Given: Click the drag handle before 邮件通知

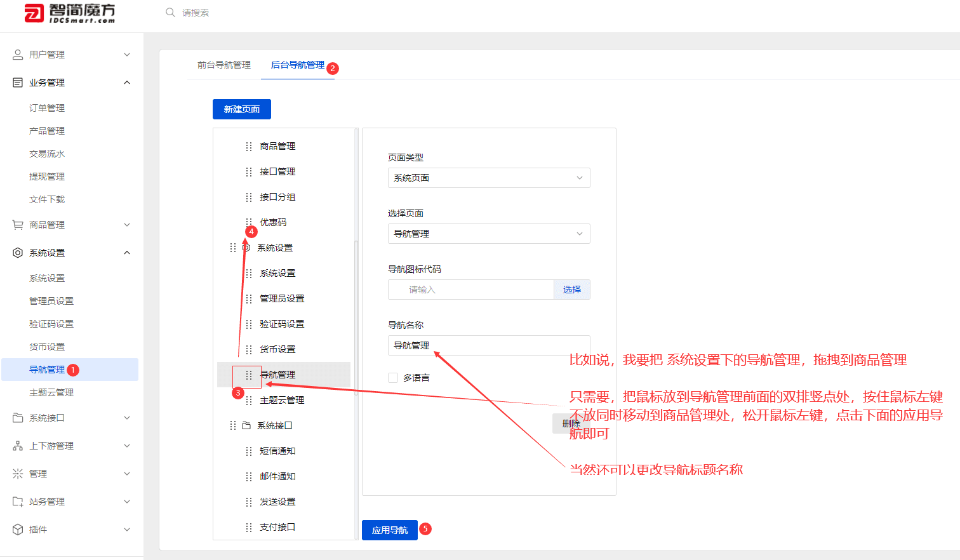Looking at the screenshot, I should (x=249, y=476).
